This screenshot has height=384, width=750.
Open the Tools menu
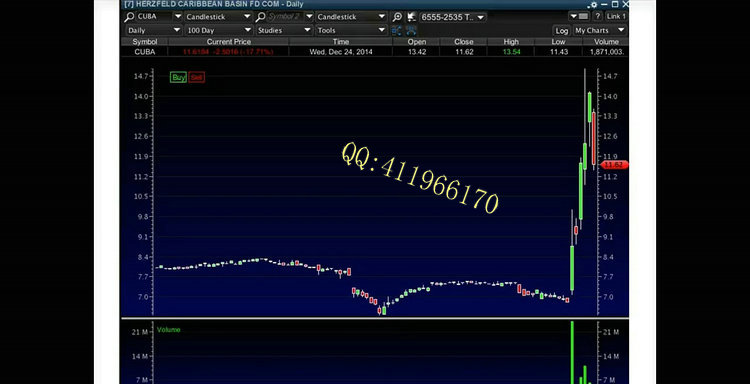(x=351, y=30)
